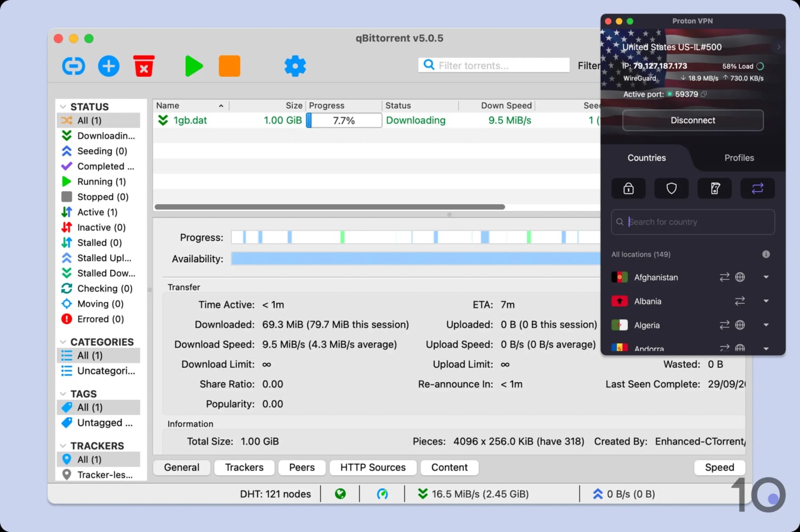800x532 pixels.
Task: Click the Filter torrents search field
Action: (x=494, y=65)
